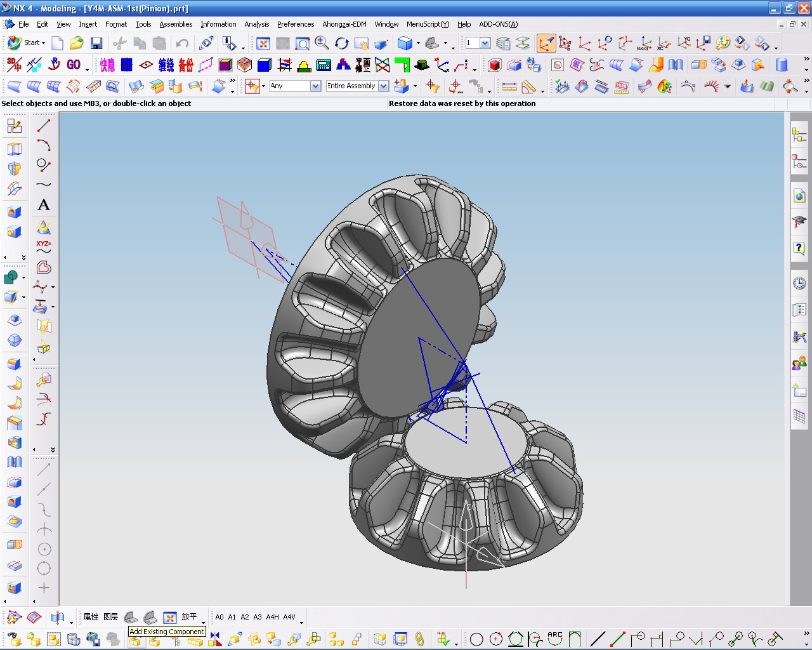This screenshot has width=812, height=650.
Task: Open the Ahongzai-EDM menu
Action: click(x=344, y=24)
